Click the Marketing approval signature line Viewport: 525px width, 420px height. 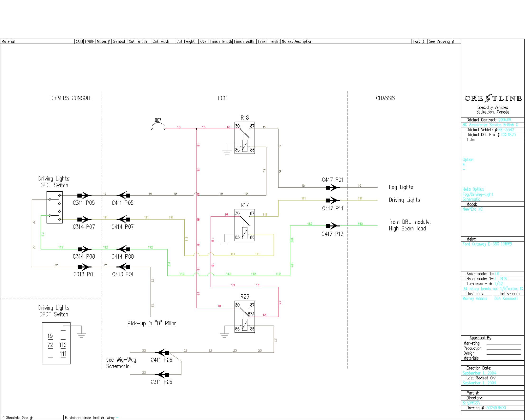click(504, 344)
